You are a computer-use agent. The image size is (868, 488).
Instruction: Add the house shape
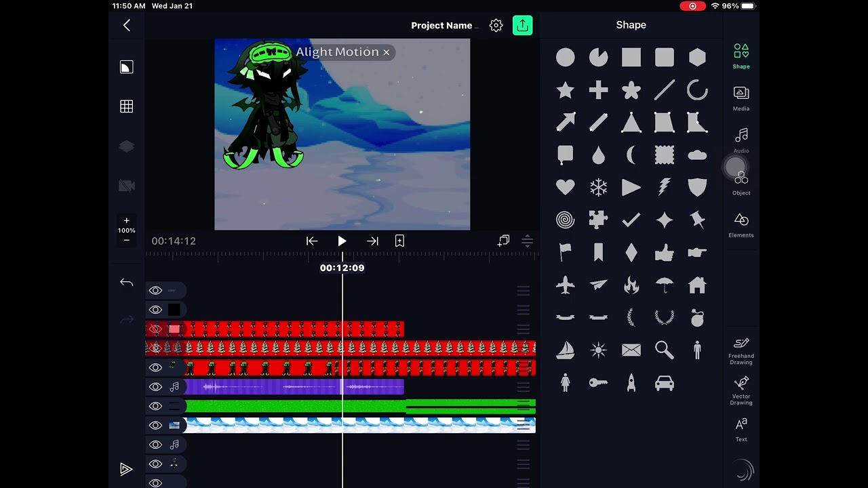point(697,285)
